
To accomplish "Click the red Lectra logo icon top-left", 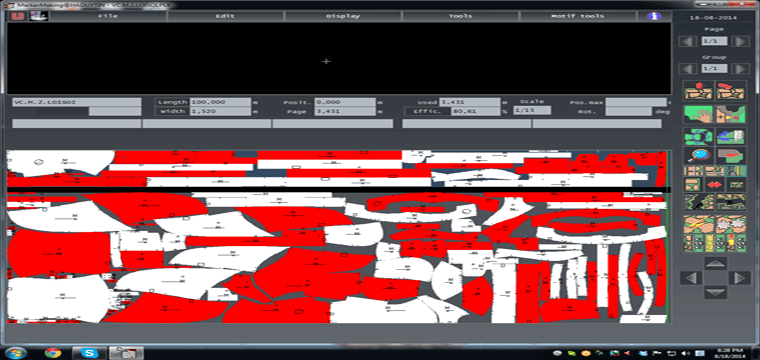I will [18, 16].
